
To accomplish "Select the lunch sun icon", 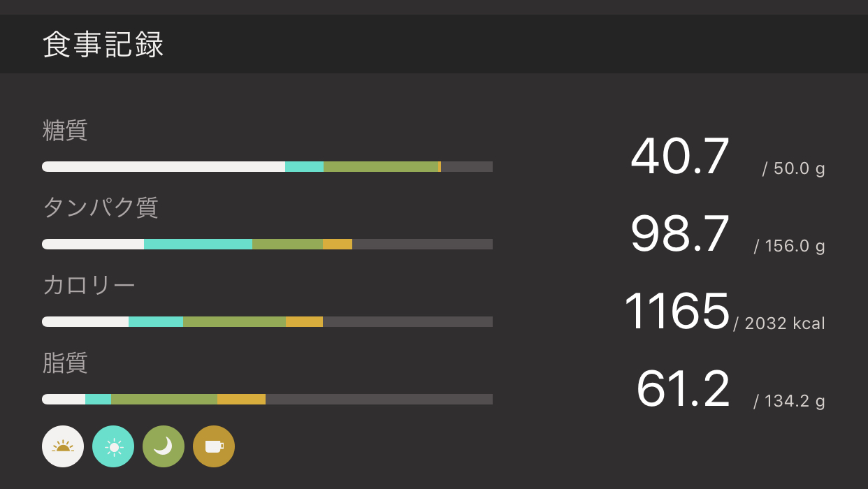I will [x=113, y=446].
